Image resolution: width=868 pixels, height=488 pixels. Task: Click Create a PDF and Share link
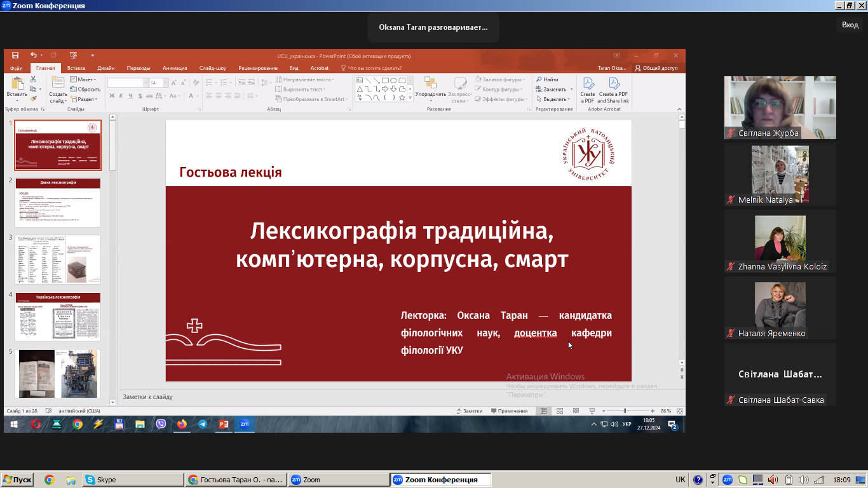coord(613,90)
